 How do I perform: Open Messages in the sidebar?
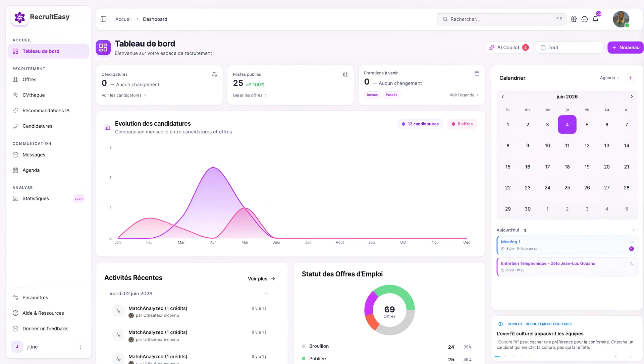click(48, 155)
